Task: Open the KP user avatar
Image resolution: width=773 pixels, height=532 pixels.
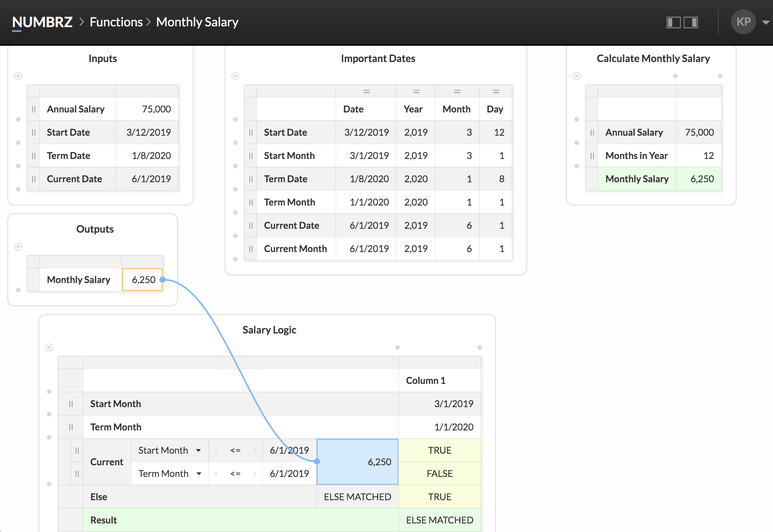Action: coord(743,22)
